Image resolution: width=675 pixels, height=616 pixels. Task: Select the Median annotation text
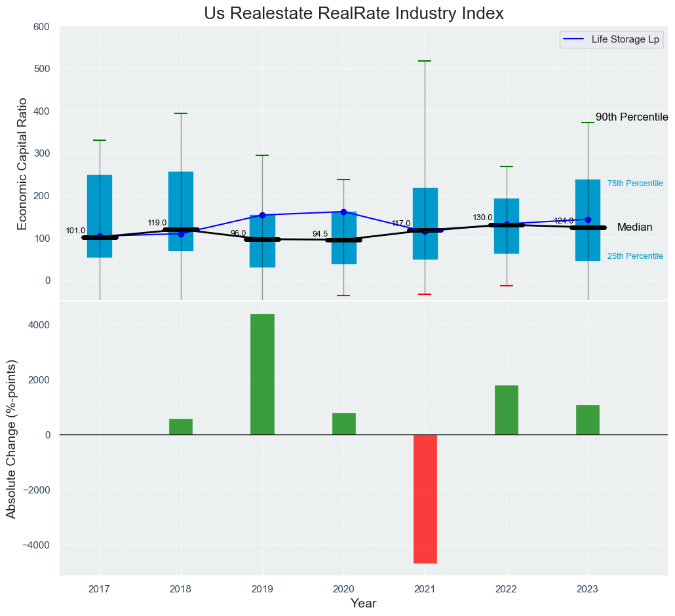tap(634, 227)
